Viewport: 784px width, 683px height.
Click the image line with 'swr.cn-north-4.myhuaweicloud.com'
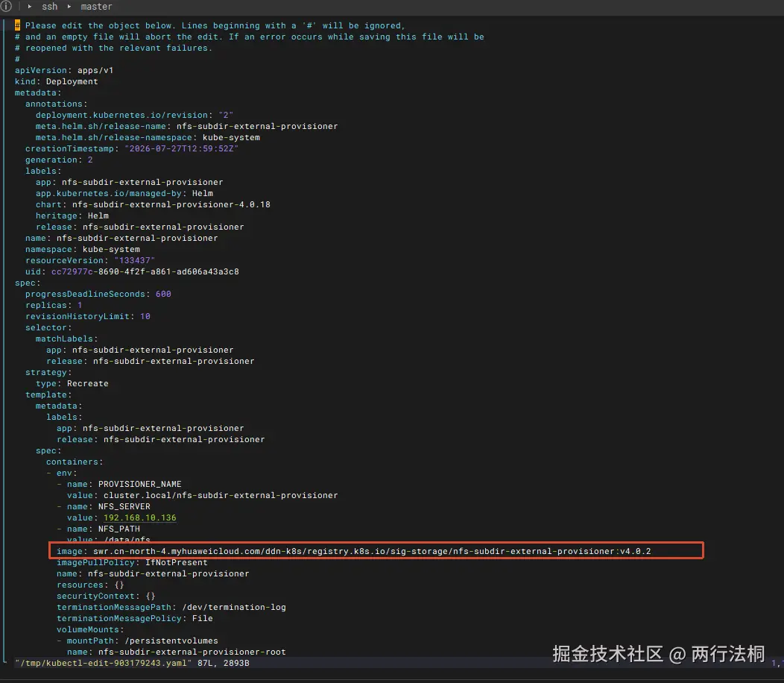point(353,552)
